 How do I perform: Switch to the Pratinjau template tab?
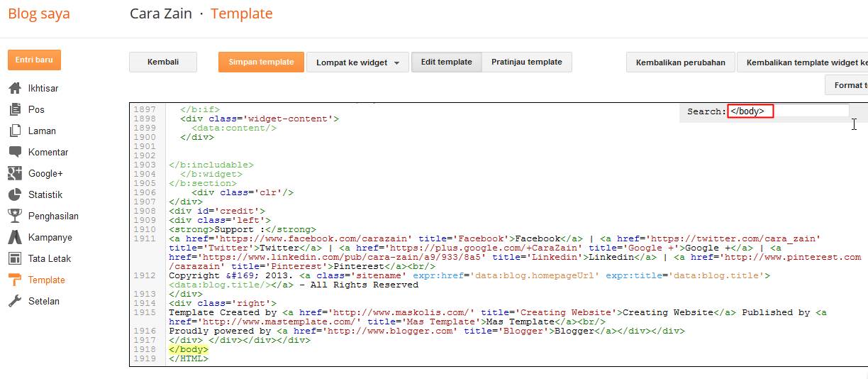(x=526, y=62)
